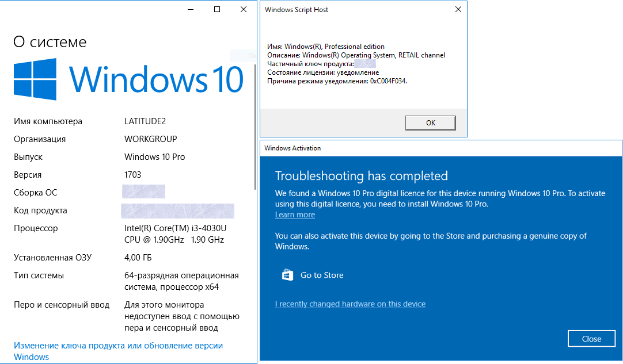
Task: Maximize the О системе window
Action: 217,10
